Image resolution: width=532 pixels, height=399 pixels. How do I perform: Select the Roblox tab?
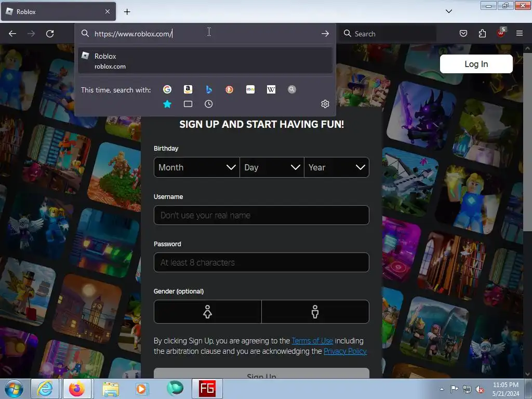[x=58, y=11]
